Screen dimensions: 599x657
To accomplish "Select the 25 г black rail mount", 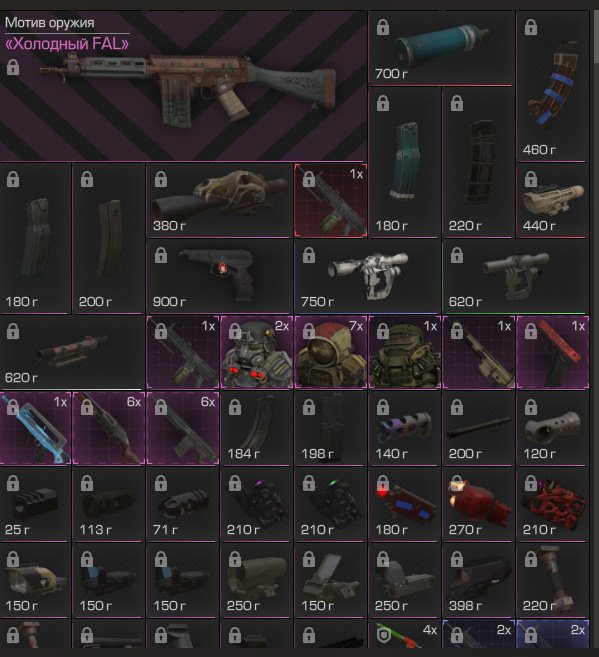I will 35,504.
